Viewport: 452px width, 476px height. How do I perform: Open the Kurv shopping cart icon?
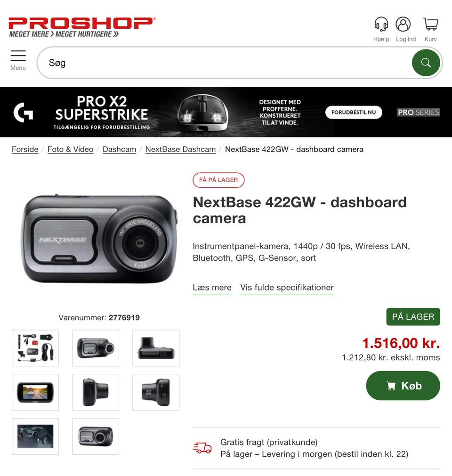431,24
